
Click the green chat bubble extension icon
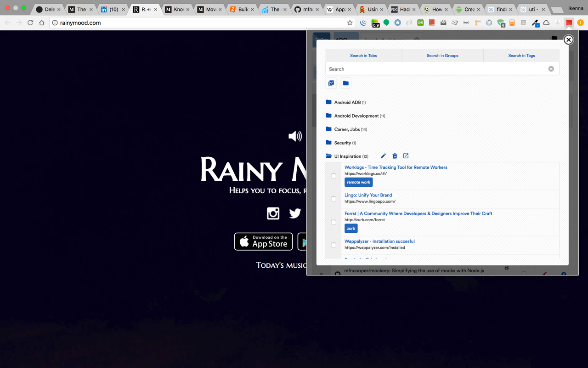[x=386, y=23]
